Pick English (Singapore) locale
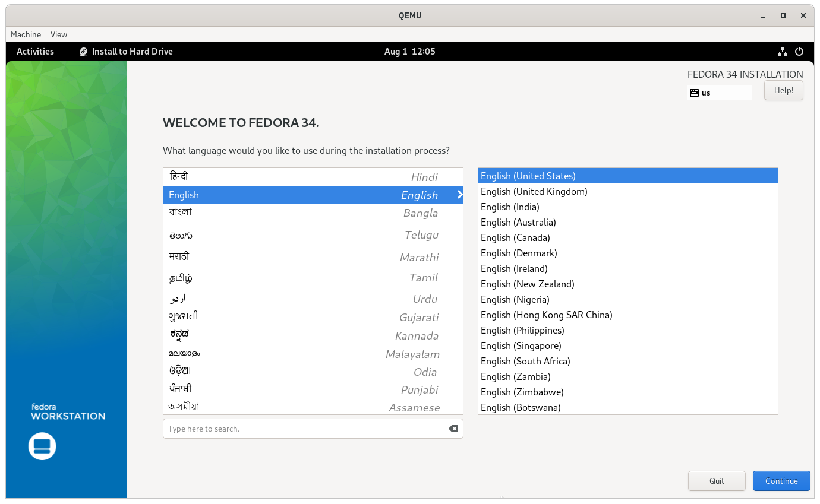Image resolution: width=820 pixels, height=504 pixels. (x=628, y=345)
